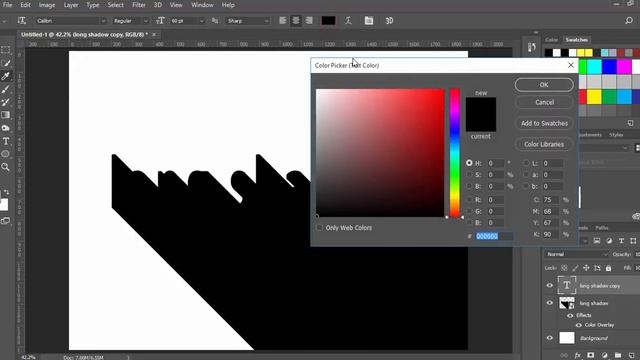Open Create Warped Text icon
The height and width of the screenshot is (360, 640).
(348, 20)
